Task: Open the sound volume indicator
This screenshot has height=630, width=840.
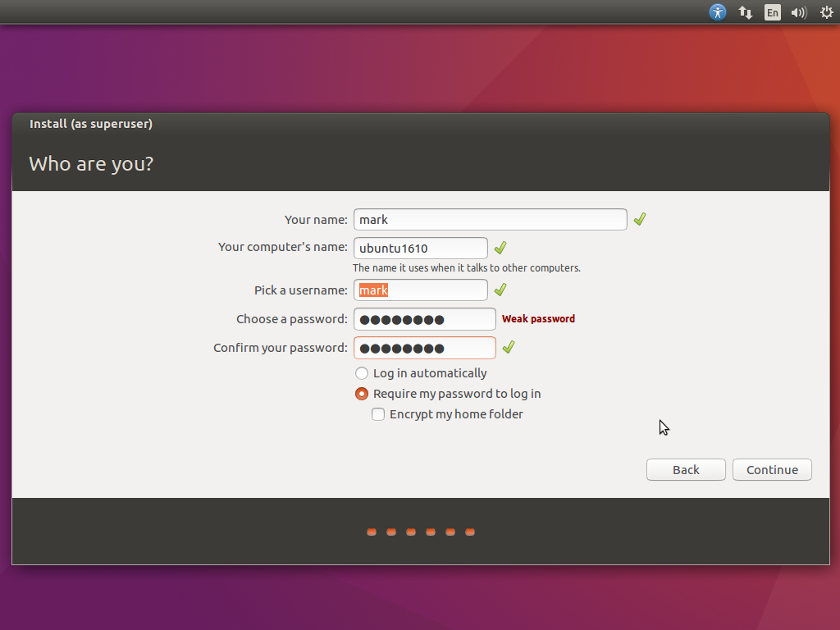Action: pos(798,12)
